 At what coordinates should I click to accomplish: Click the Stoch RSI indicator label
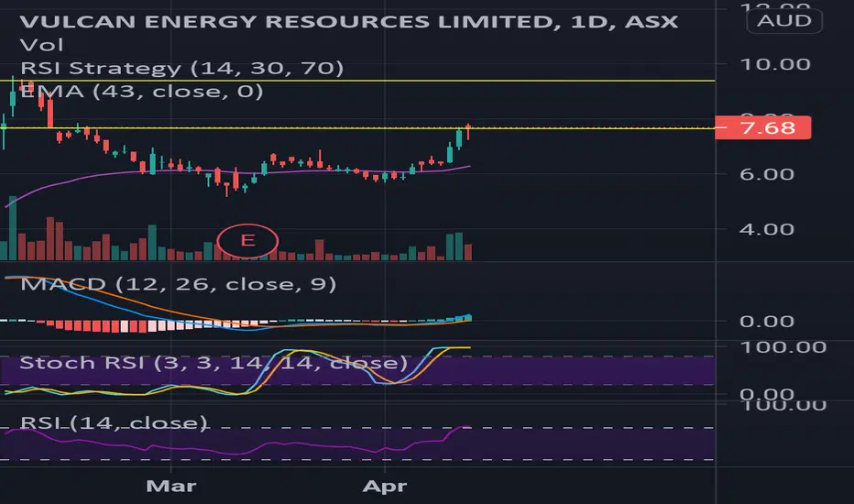pos(213,362)
